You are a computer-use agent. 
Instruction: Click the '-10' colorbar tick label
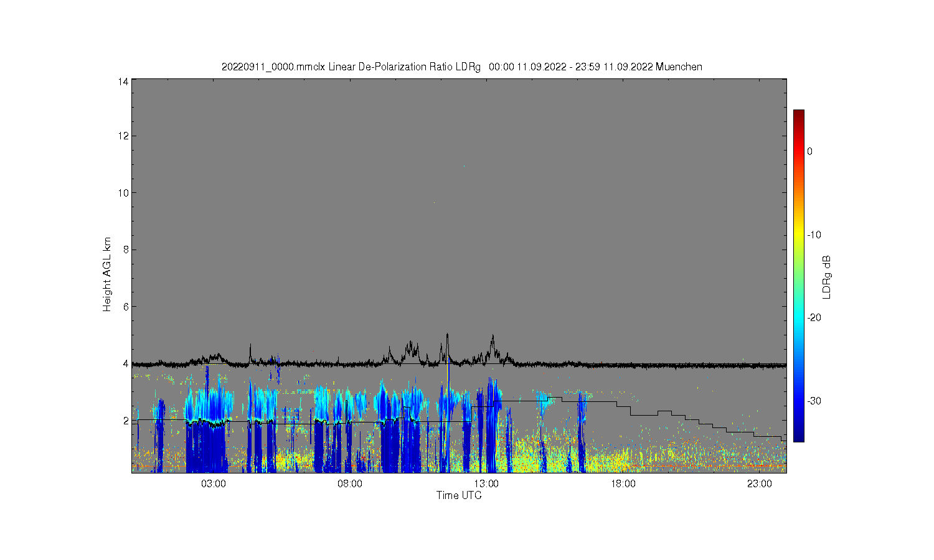[814, 235]
